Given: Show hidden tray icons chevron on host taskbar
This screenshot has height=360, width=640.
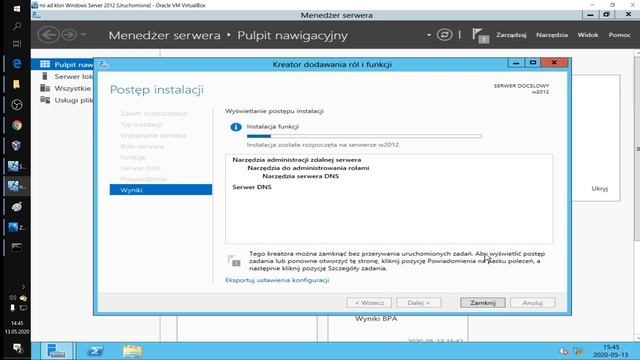Looking at the screenshot, I should 23,287.
